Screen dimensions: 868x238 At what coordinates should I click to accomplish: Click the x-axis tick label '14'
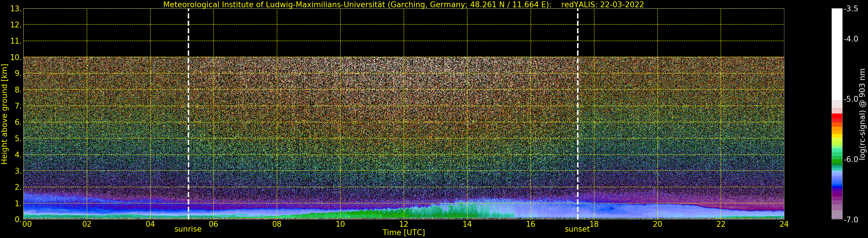pyautogui.click(x=467, y=224)
